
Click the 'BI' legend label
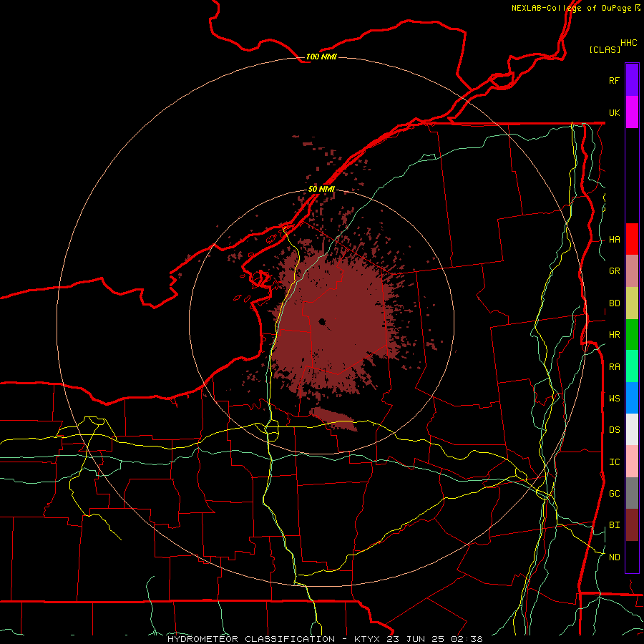tap(615, 525)
